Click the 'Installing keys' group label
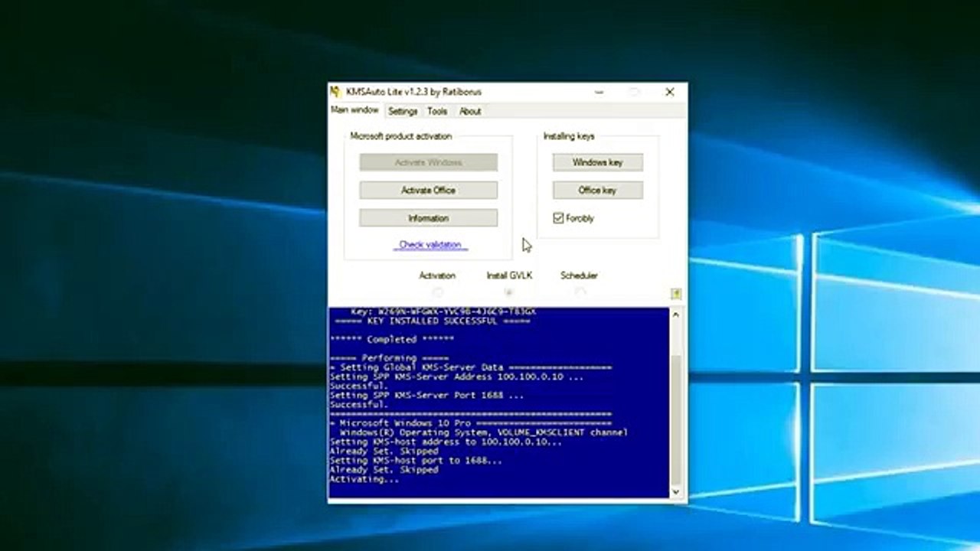This screenshot has width=980, height=551. [569, 136]
